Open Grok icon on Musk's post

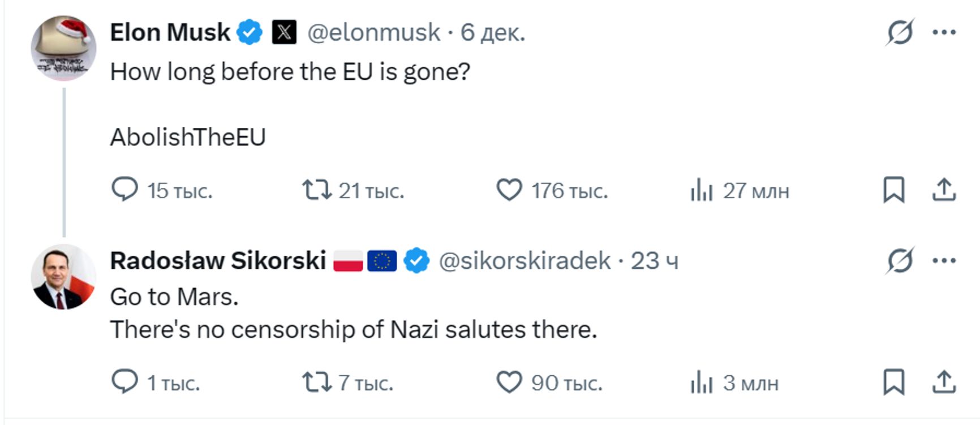900,32
